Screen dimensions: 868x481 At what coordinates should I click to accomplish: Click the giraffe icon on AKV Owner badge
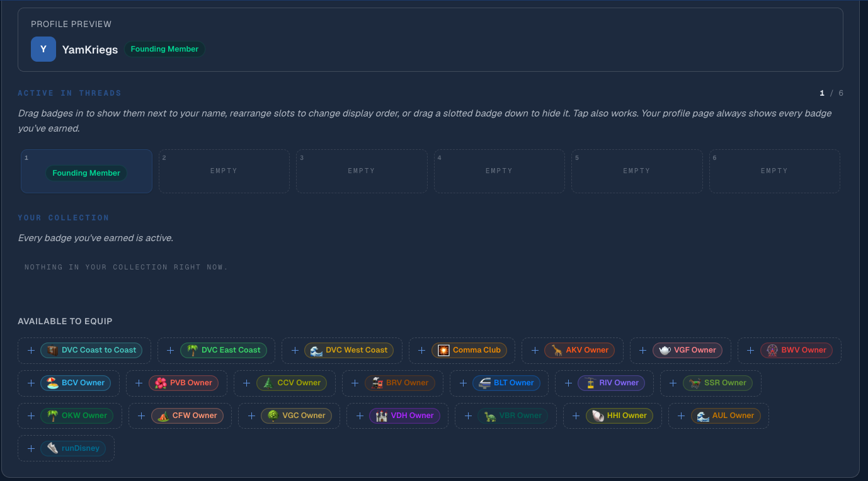point(556,350)
